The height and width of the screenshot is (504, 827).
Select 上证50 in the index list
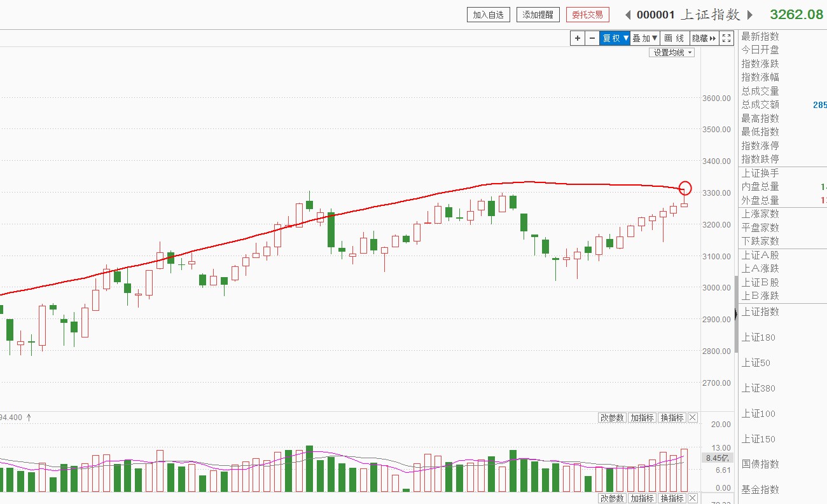point(756,362)
